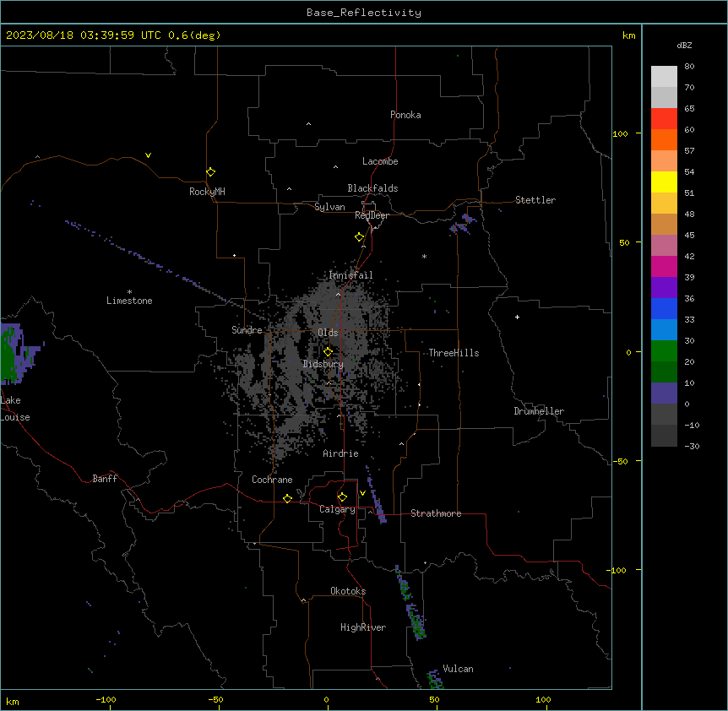Select the magenta 42-39 dBZ legend swatch
The width and height of the screenshot is (728, 711).
664,266
